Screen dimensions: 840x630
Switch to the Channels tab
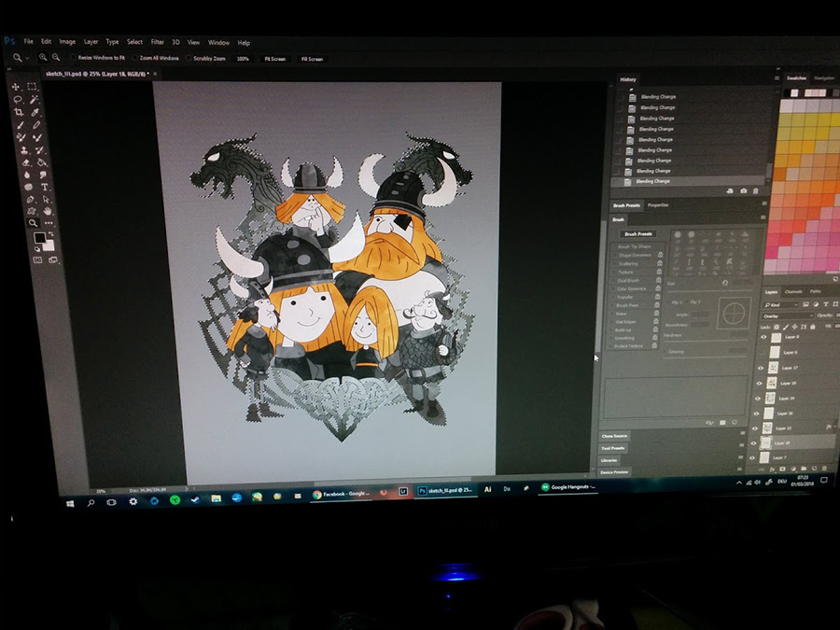(x=793, y=292)
